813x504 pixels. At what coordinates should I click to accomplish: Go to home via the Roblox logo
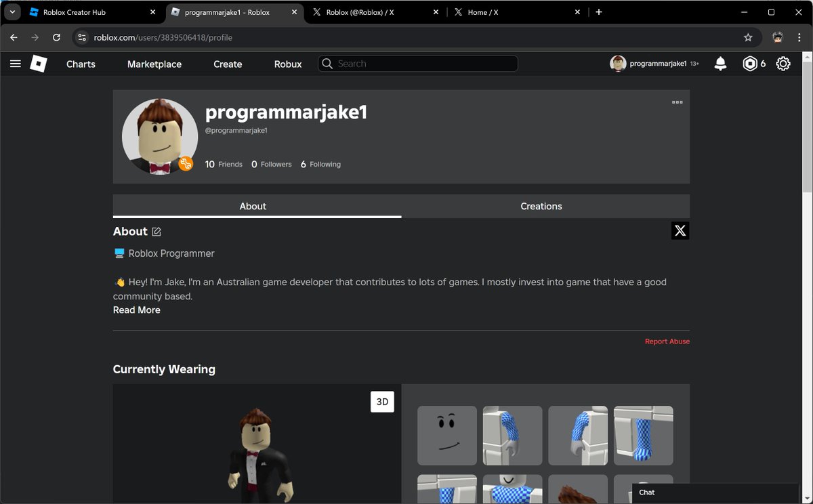[38, 63]
